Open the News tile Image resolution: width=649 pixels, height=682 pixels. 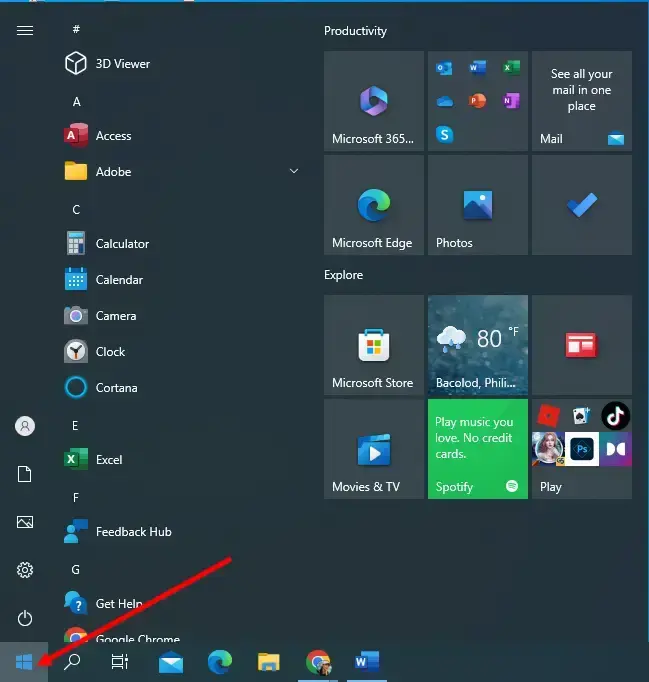point(582,345)
